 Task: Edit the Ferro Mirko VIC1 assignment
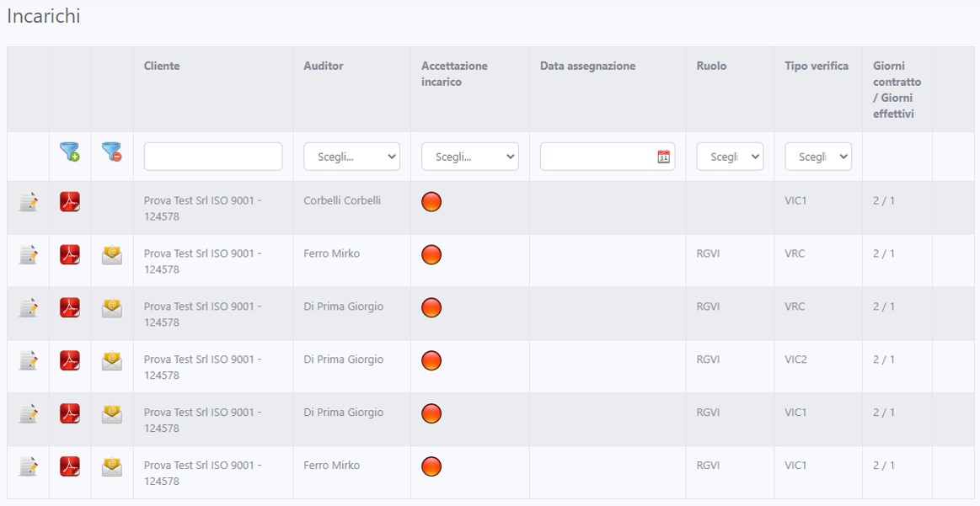[29, 466]
